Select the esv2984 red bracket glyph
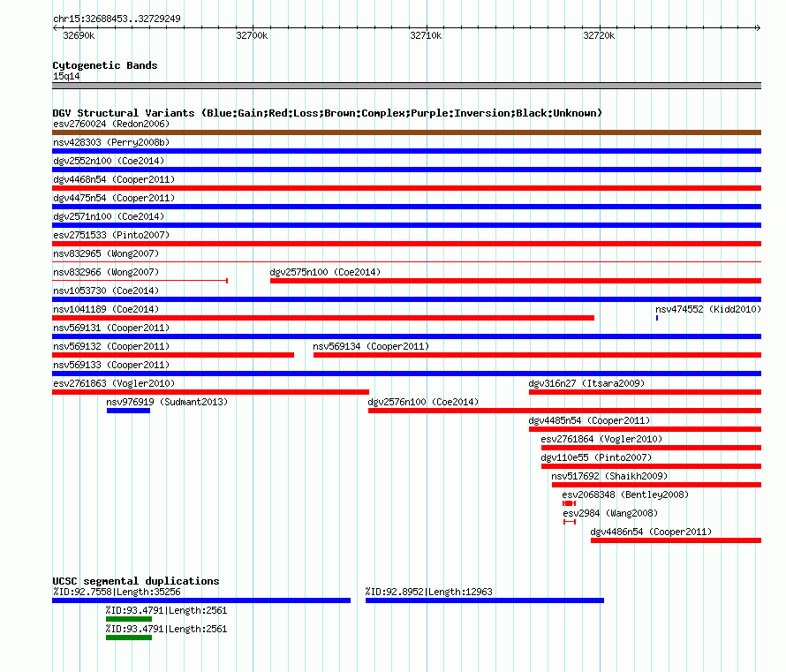Viewport: 786px width, 672px height. coord(570,522)
